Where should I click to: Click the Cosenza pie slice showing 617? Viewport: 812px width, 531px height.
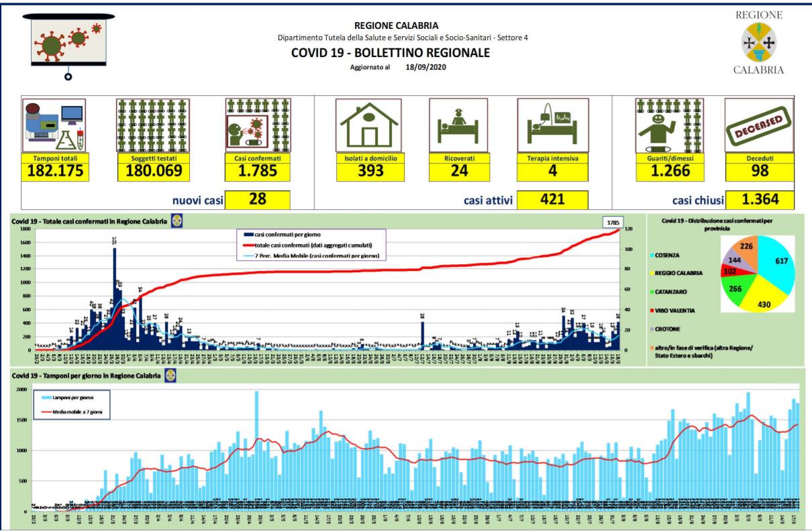click(777, 264)
